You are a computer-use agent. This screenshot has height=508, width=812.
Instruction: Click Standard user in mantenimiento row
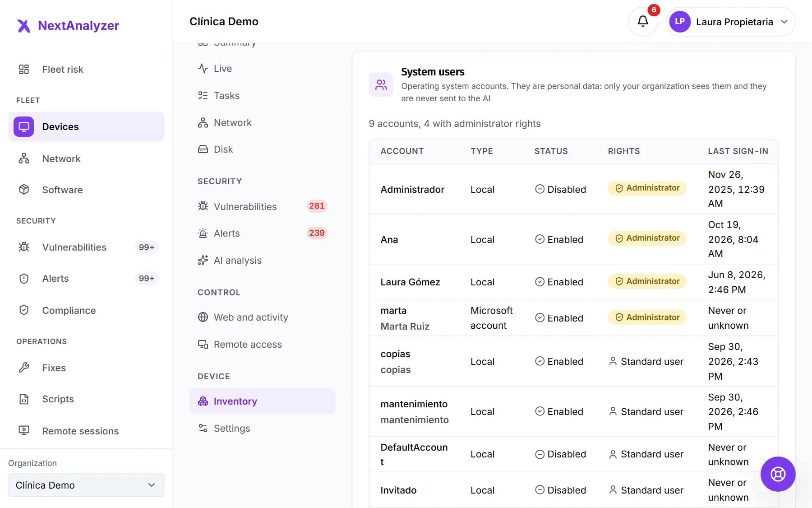646,411
